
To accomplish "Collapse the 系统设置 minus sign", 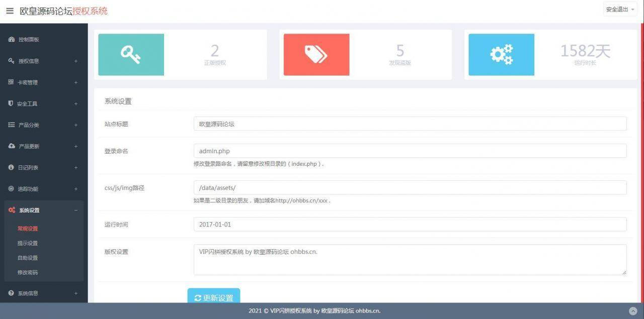I will pyautogui.click(x=76, y=210).
